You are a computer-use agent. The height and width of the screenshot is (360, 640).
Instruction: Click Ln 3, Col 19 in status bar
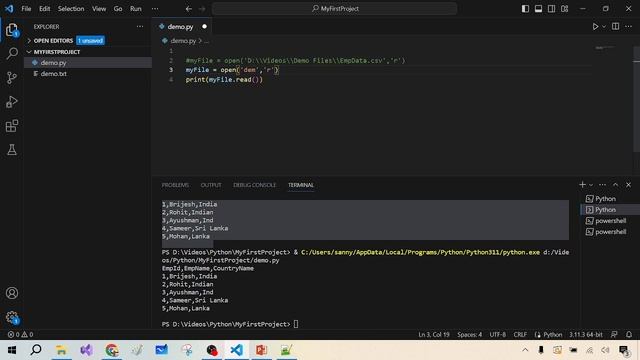click(433, 335)
